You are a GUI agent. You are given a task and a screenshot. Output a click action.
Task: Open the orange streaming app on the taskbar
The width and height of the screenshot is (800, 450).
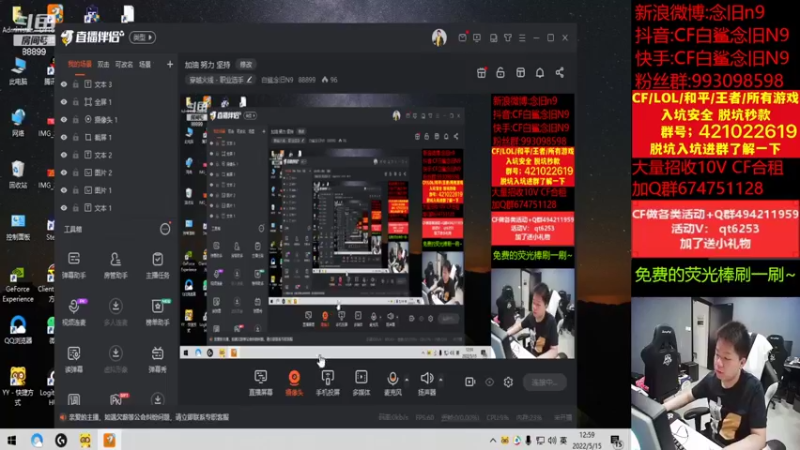[109, 440]
